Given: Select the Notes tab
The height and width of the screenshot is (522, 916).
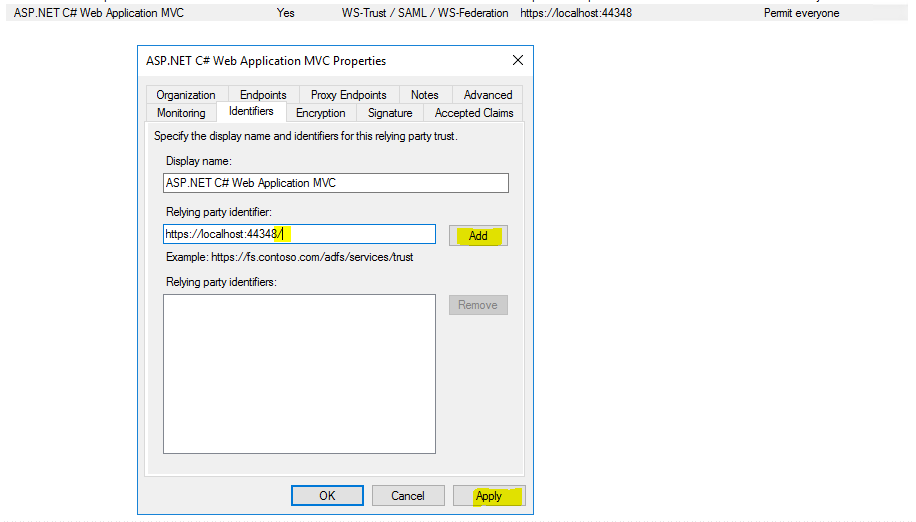Looking at the screenshot, I should pyautogui.click(x=424, y=95).
